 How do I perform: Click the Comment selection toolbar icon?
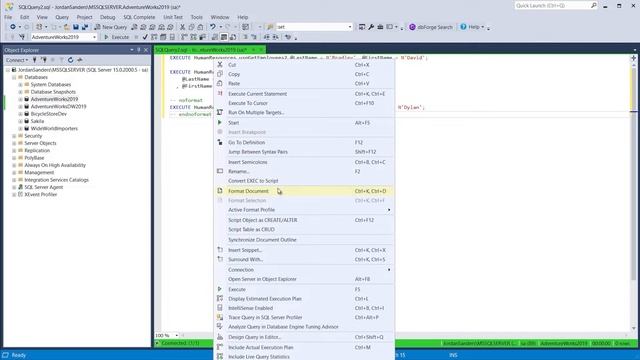tap(245, 37)
